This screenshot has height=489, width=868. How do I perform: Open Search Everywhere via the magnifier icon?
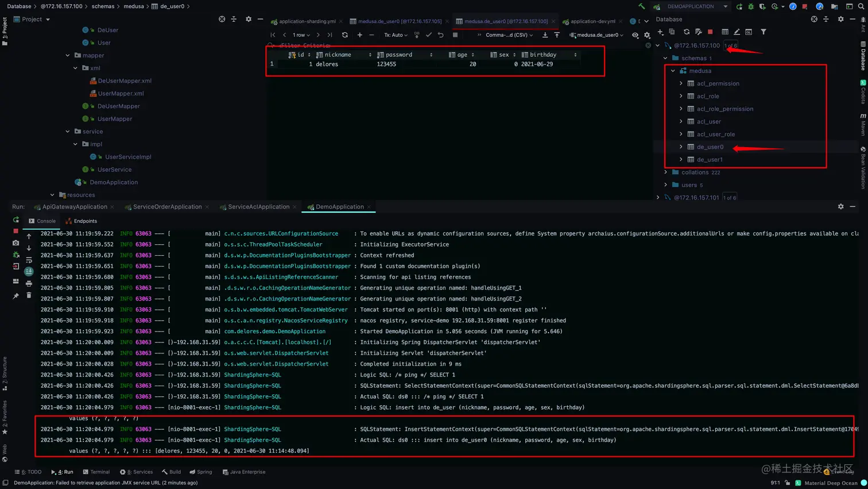click(861, 6)
